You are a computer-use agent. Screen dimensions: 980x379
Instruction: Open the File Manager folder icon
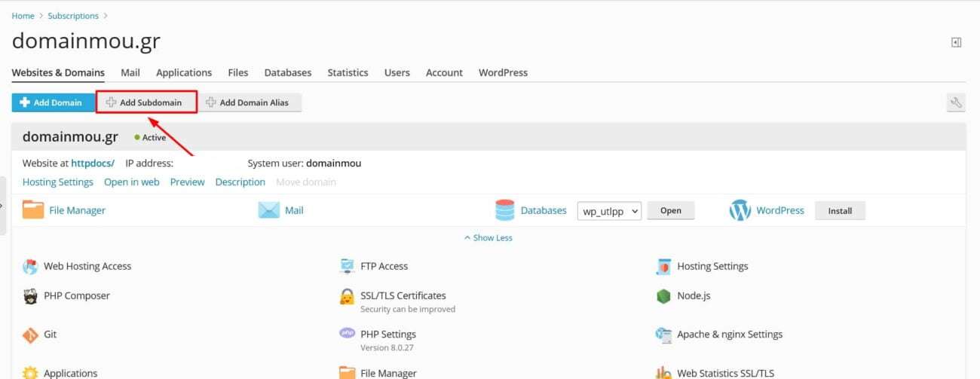click(x=33, y=210)
